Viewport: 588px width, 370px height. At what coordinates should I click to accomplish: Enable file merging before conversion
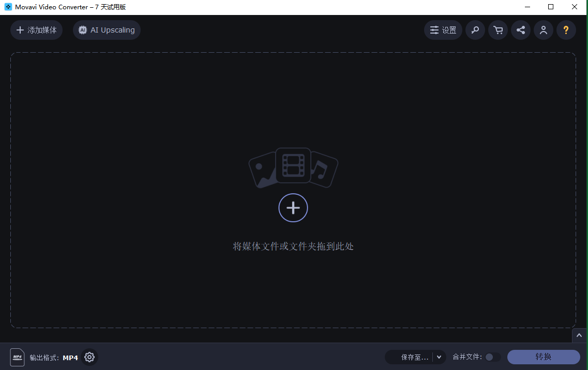492,357
